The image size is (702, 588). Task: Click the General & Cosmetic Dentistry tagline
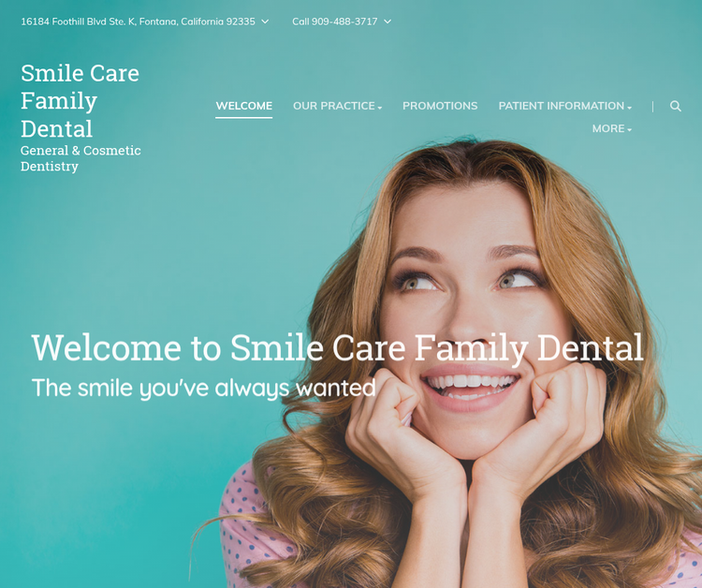[x=80, y=158]
